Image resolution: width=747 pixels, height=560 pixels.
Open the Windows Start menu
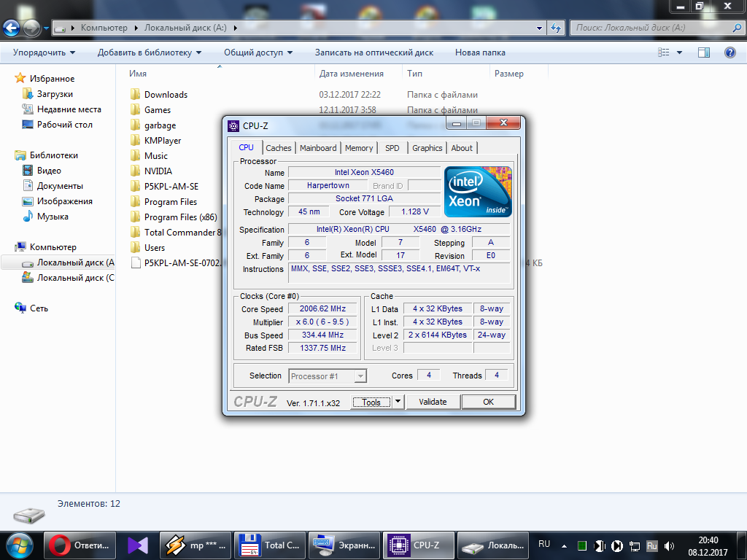click(20, 545)
